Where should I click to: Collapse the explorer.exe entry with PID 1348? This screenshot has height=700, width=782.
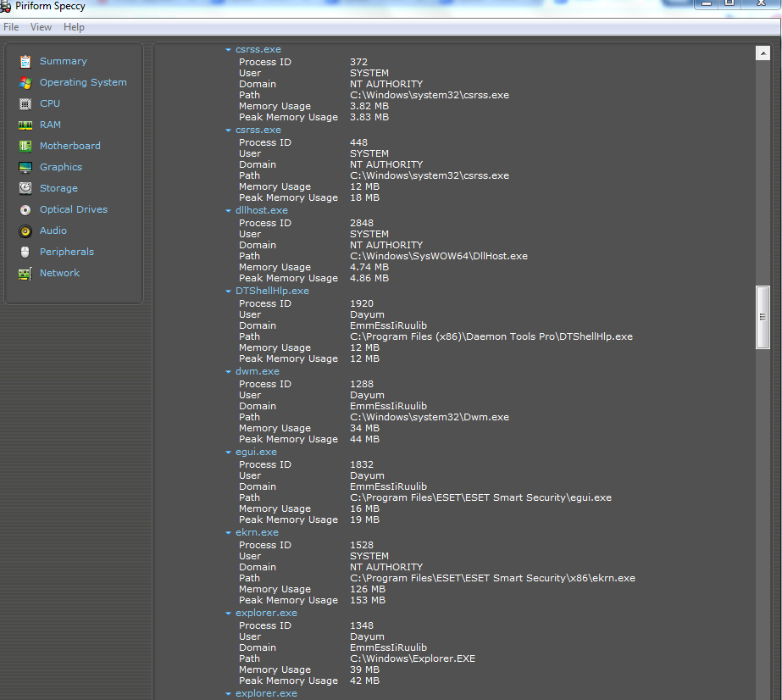coord(228,614)
